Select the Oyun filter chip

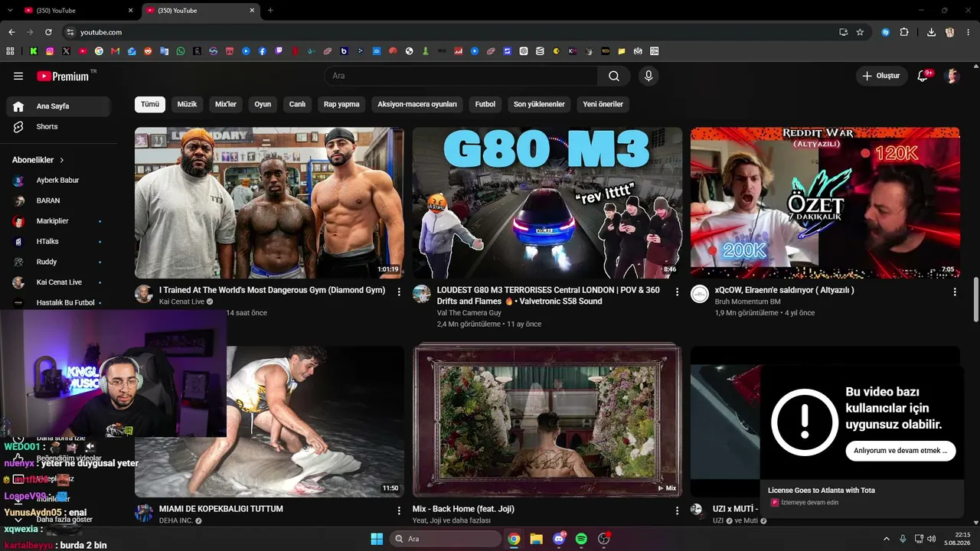(263, 104)
